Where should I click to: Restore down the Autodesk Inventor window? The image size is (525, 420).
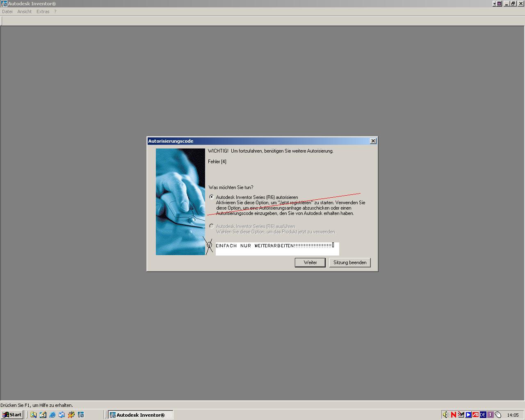click(x=513, y=4)
